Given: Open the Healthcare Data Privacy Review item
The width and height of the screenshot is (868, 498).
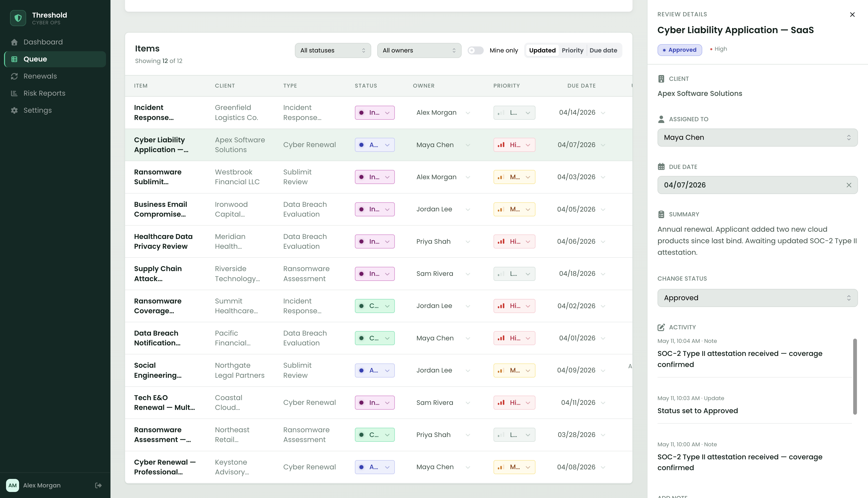Looking at the screenshot, I should (378, 241).
